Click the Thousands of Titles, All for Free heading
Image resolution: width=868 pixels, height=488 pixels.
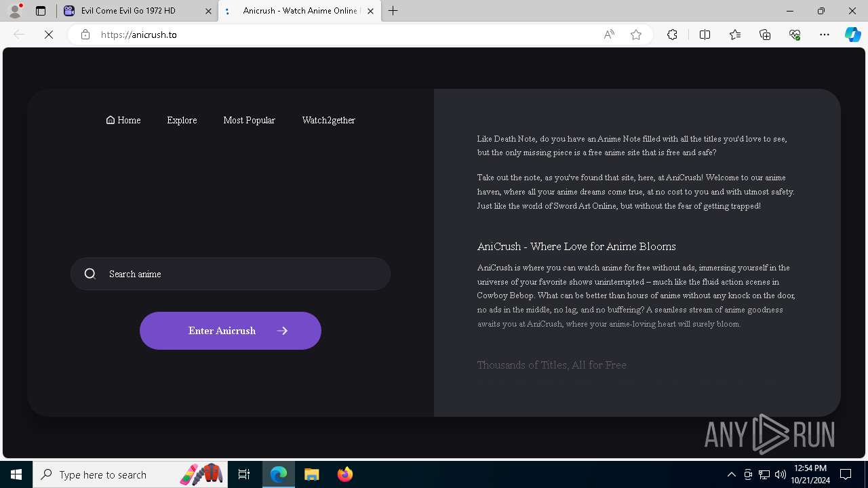[551, 365]
